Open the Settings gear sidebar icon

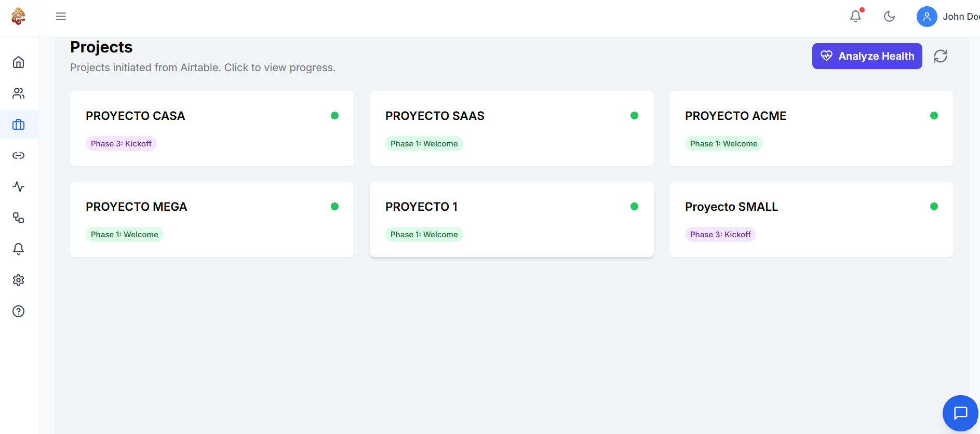point(19,280)
